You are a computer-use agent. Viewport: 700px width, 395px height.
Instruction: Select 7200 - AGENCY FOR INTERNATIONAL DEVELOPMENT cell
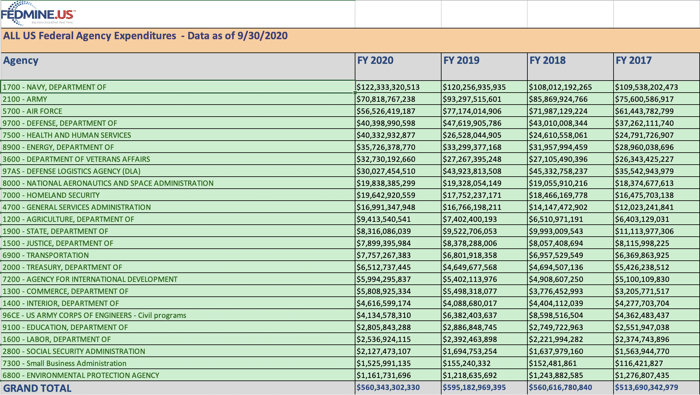[x=178, y=280]
